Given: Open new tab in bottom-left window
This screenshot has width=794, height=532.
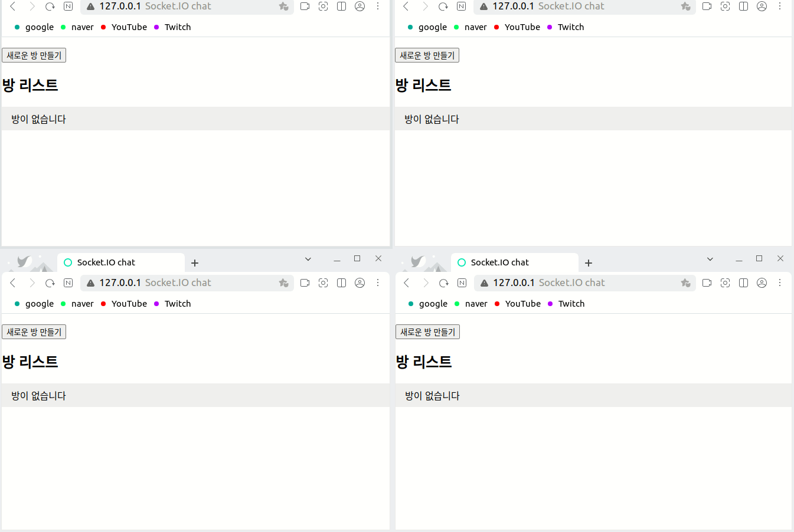Looking at the screenshot, I should (195, 263).
